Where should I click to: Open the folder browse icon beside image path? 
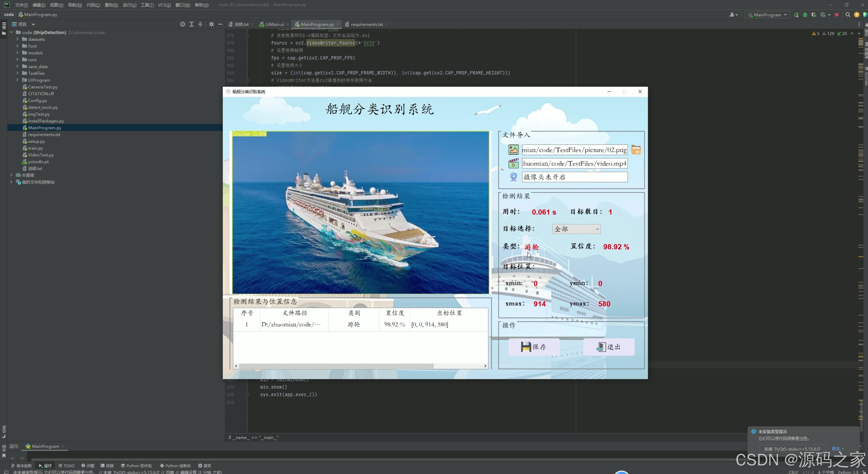click(636, 149)
